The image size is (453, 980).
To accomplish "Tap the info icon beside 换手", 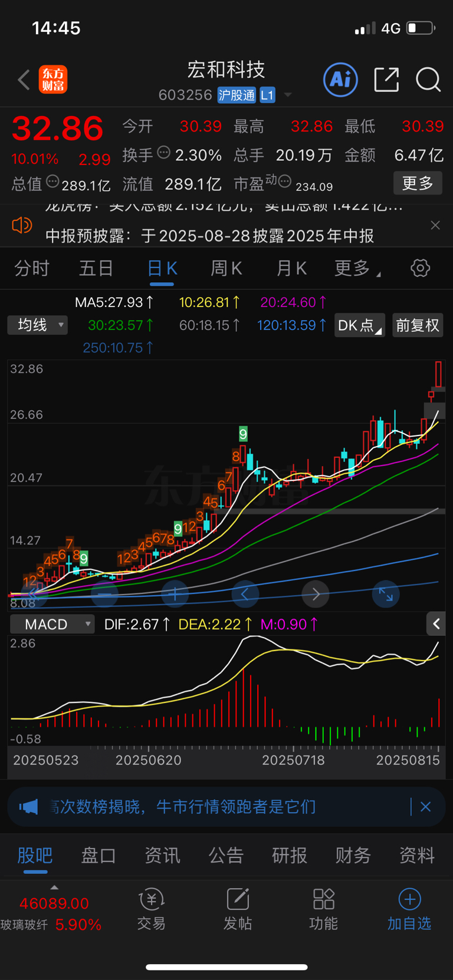I will (x=164, y=153).
